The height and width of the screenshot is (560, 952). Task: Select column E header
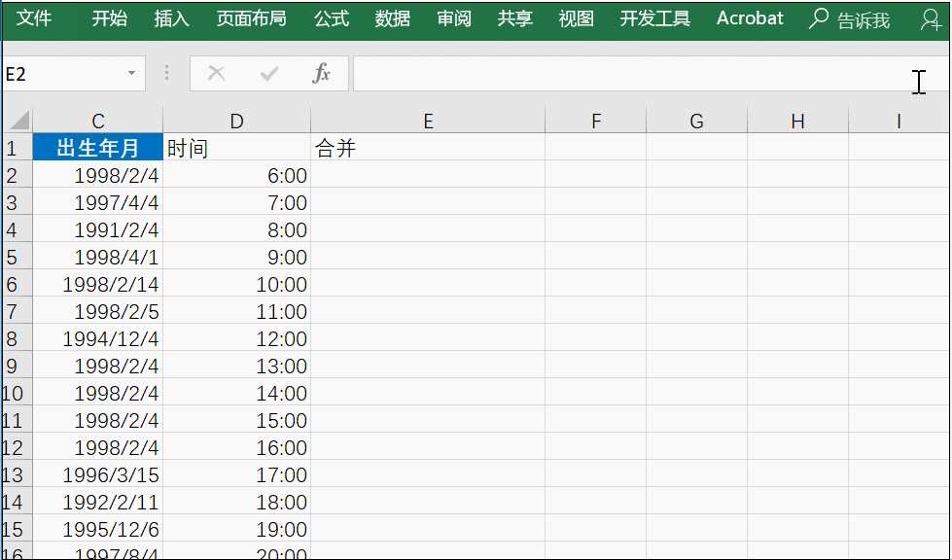[x=428, y=121]
